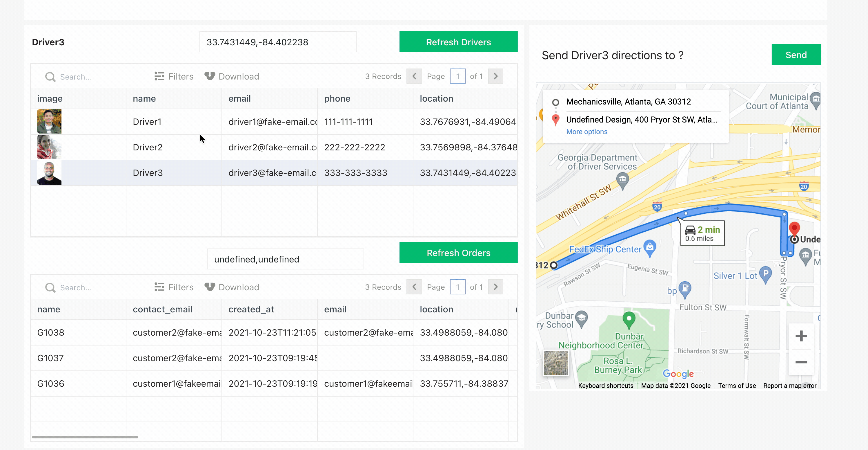Send directions with the Send button
Screen dimensions: 868x450
[796, 55]
